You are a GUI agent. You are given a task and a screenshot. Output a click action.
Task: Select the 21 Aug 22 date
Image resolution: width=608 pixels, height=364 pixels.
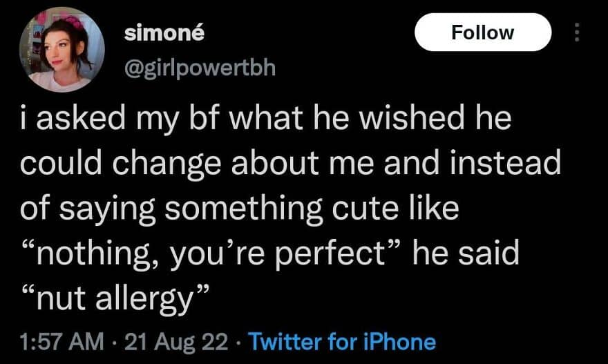pyautogui.click(x=176, y=342)
